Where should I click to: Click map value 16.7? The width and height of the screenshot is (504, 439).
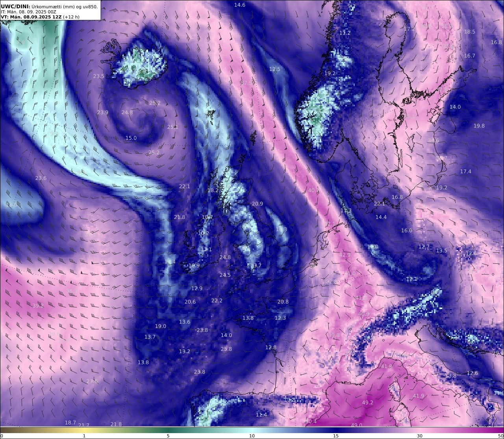pyautogui.click(x=470, y=56)
